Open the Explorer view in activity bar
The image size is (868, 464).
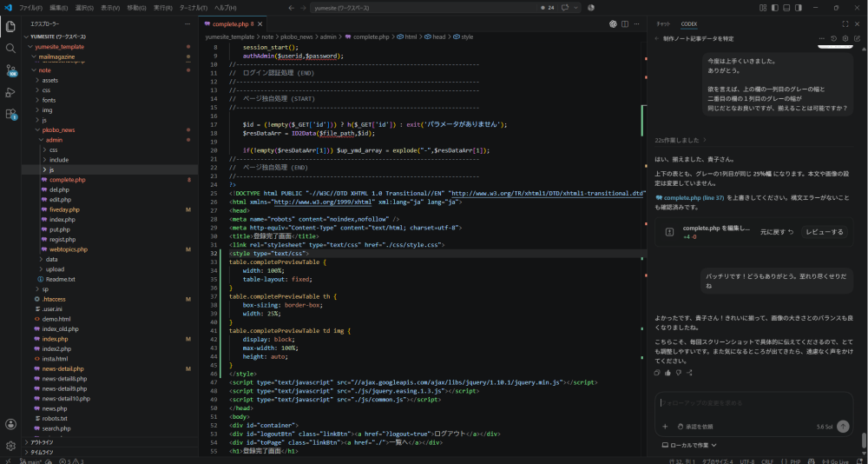click(10, 27)
